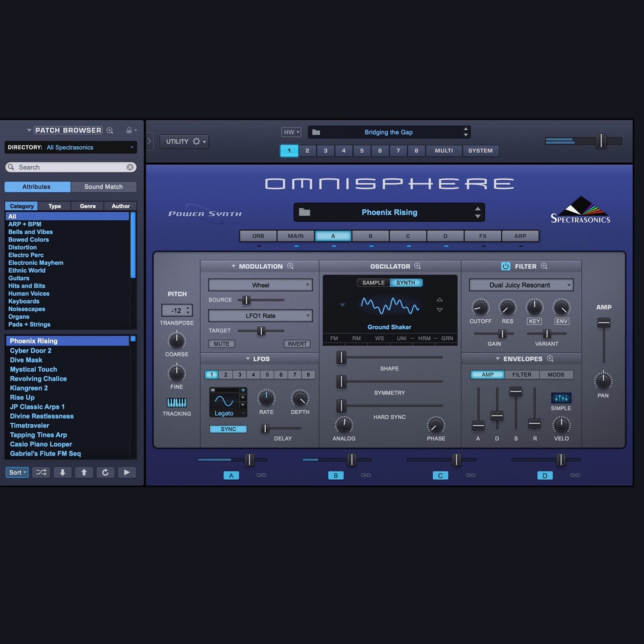Screen dimensions: 644x644
Task: Open the Utility gear menu
Action: tap(184, 142)
